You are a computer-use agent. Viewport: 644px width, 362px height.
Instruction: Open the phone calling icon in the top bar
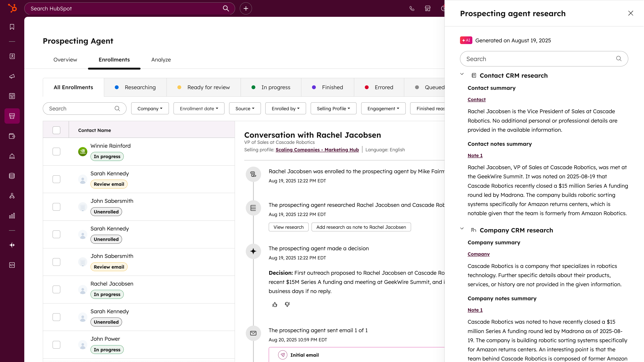click(412, 9)
